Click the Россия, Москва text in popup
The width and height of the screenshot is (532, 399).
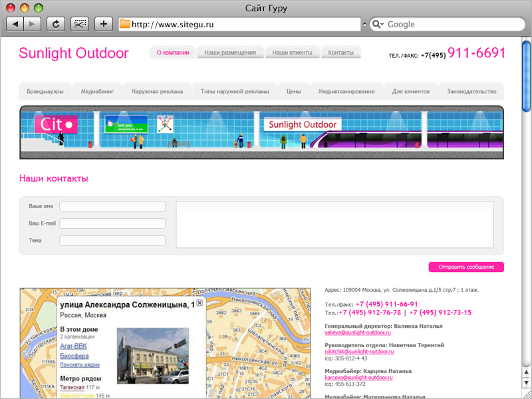pos(83,315)
